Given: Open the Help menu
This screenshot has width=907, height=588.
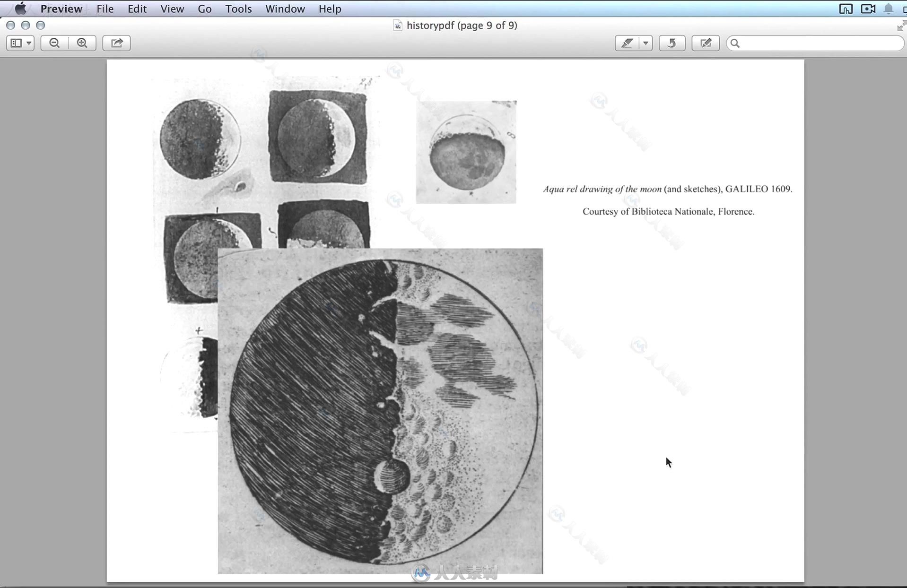Looking at the screenshot, I should coord(330,9).
